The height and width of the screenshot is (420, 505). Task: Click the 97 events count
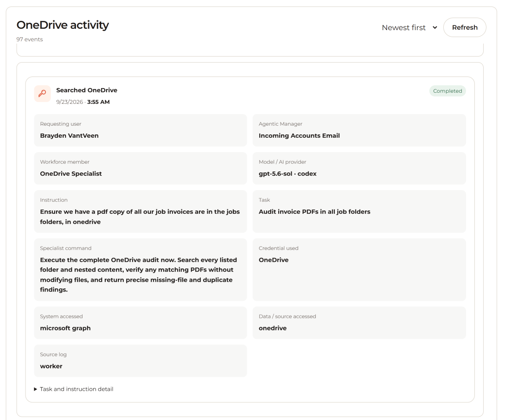pyautogui.click(x=30, y=39)
